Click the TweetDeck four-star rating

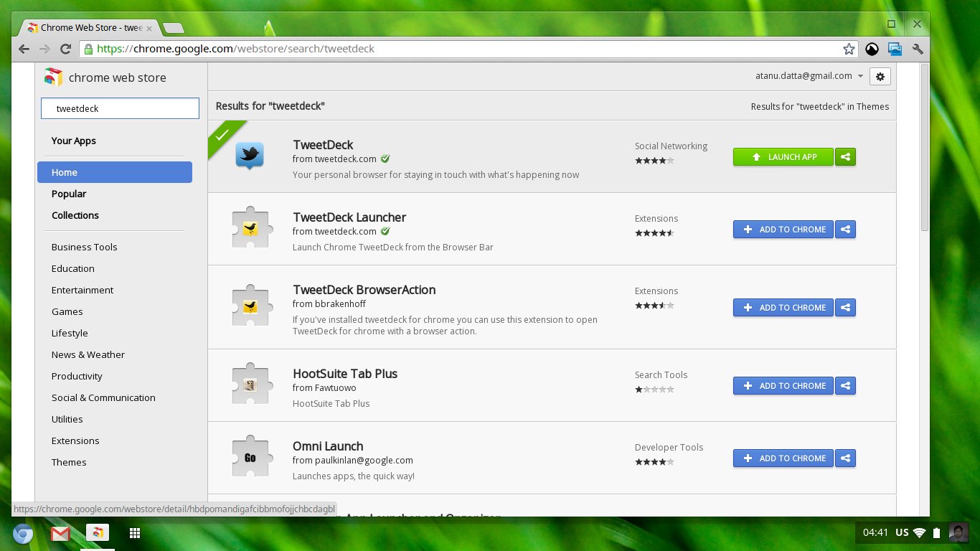pos(654,161)
